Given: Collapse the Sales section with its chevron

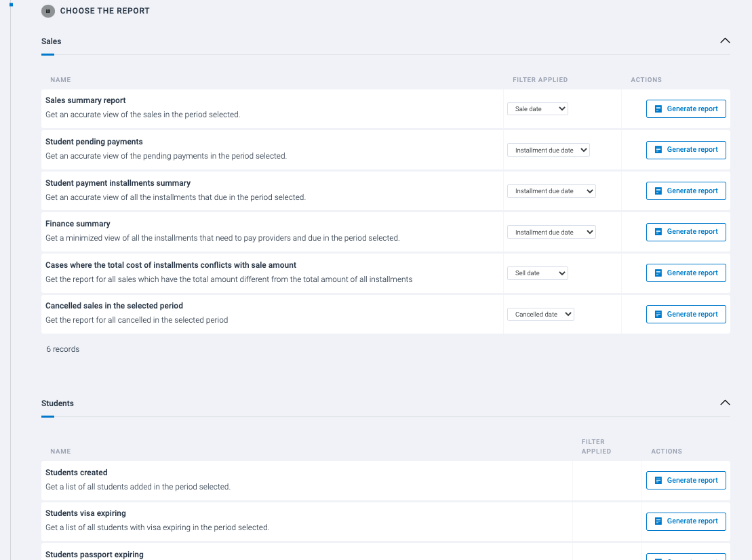Looking at the screenshot, I should pos(725,41).
